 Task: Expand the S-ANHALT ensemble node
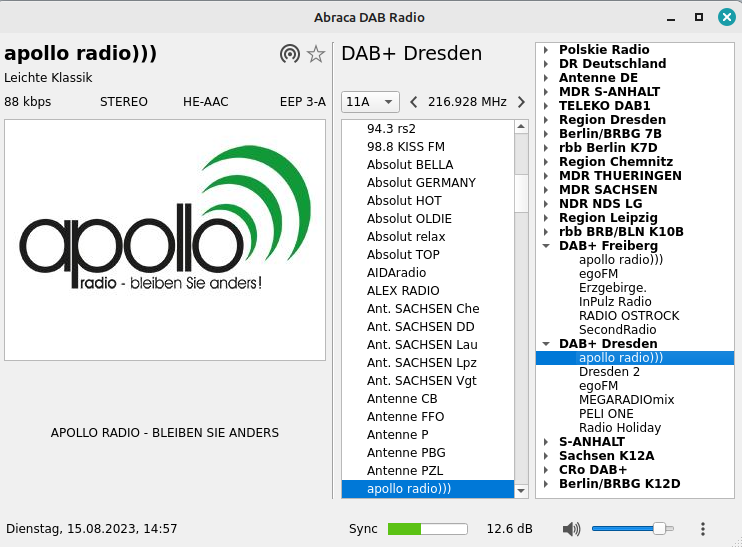pos(546,442)
